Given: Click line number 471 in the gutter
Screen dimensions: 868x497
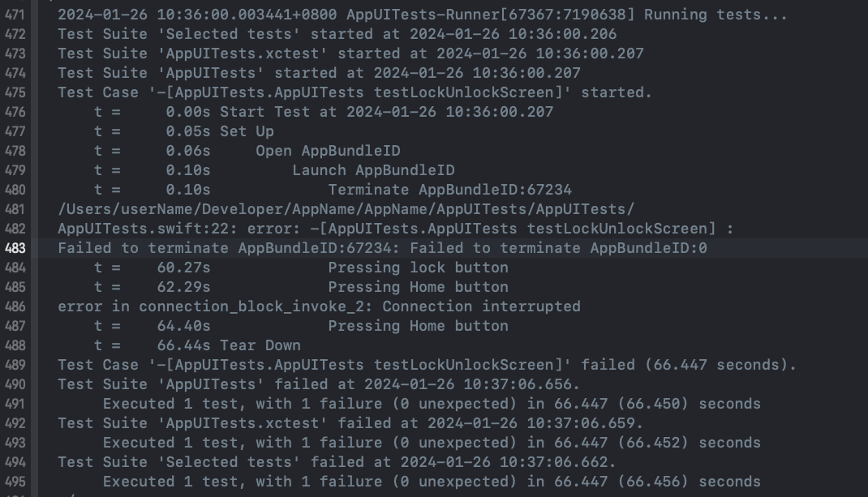Looking at the screenshot, I should 15,15.
